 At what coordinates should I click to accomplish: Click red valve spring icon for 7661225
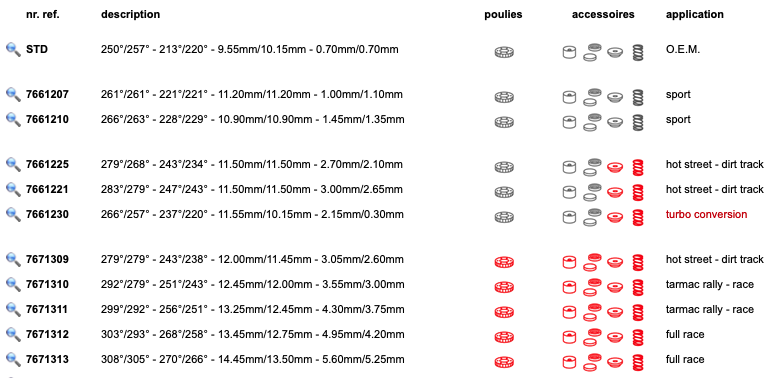tap(638, 167)
